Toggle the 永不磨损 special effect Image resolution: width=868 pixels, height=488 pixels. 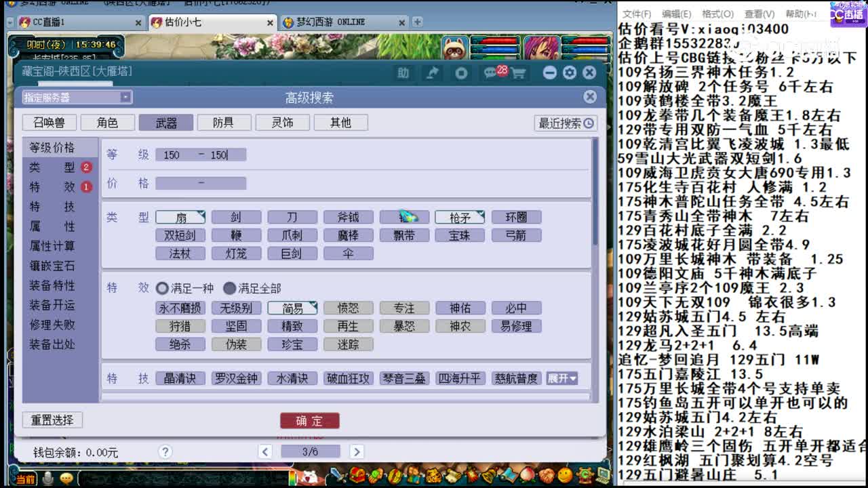coord(180,308)
